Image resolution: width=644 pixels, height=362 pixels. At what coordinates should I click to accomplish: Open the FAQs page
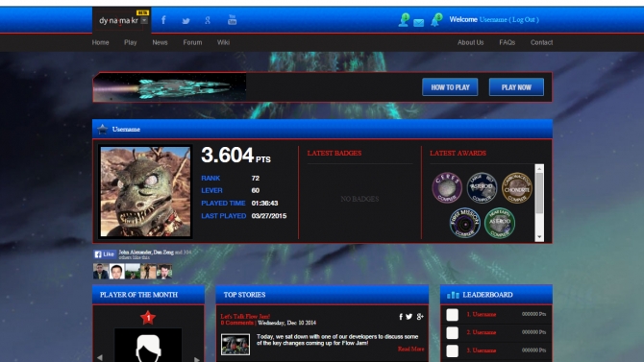[507, 42]
